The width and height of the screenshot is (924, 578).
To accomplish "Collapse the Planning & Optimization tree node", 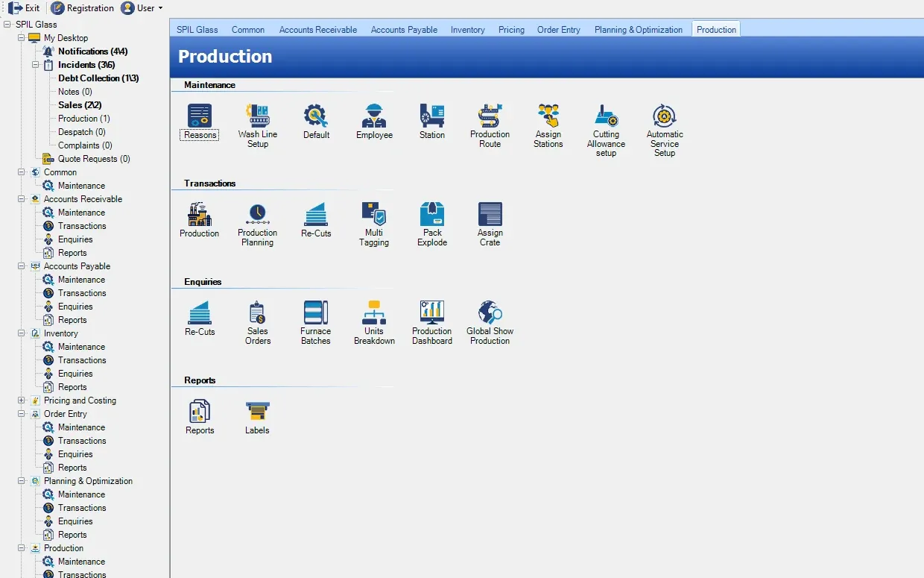I will click(22, 481).
